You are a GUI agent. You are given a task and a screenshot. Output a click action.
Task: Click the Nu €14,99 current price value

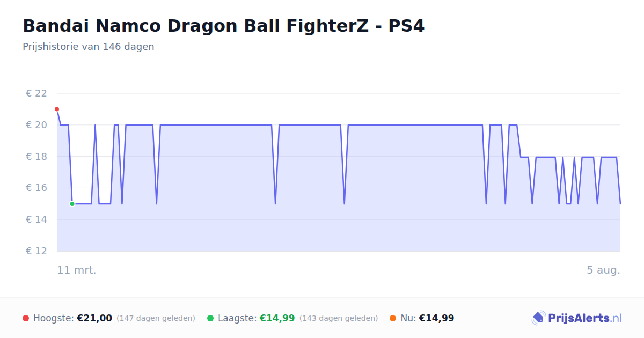click(x=436, y=318)
